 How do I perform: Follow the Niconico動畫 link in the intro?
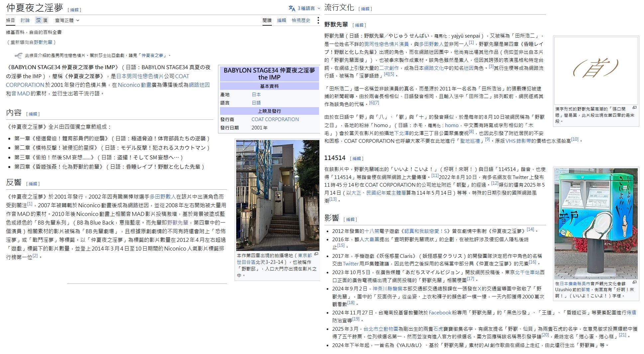[x=135, y=85]
